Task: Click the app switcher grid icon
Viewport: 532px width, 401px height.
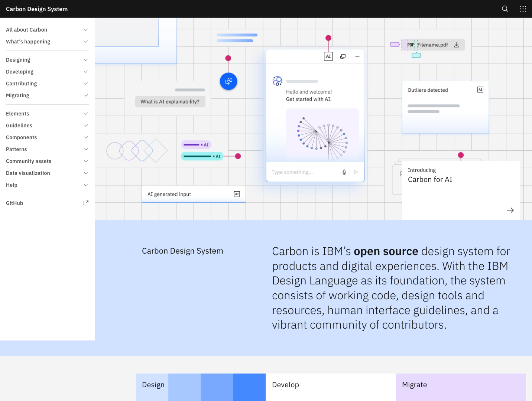Action: 523,9
